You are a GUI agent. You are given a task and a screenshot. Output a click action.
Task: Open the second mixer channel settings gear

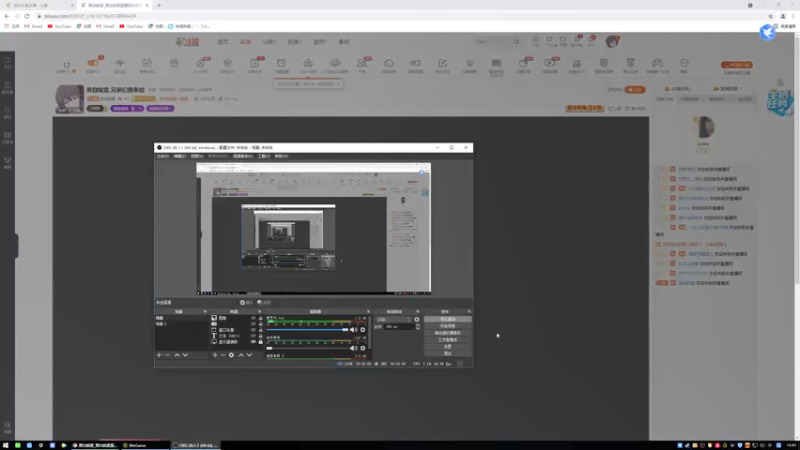click(363, 348)
